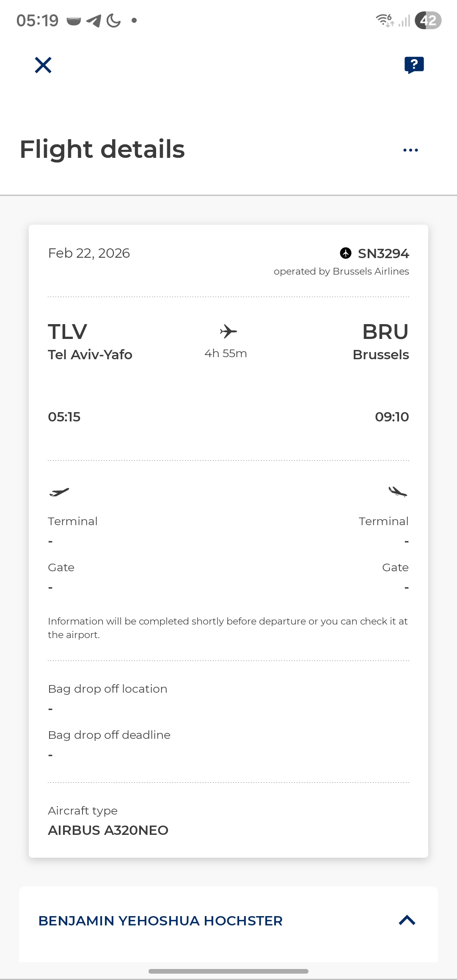Collapse the Benjamin Yehoshua Hochster section
457x980 pixels.
(x=407, y=920)
